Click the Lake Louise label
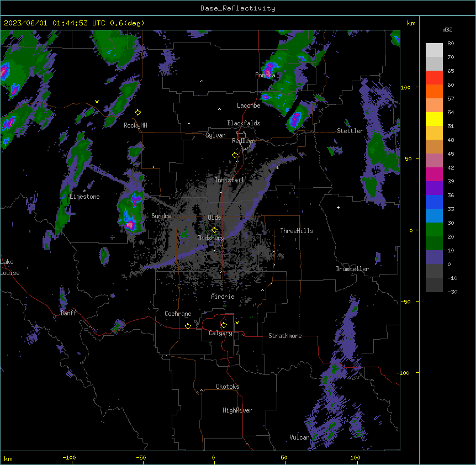Screen dimensions: 476x465 click(x=10, y=267)
